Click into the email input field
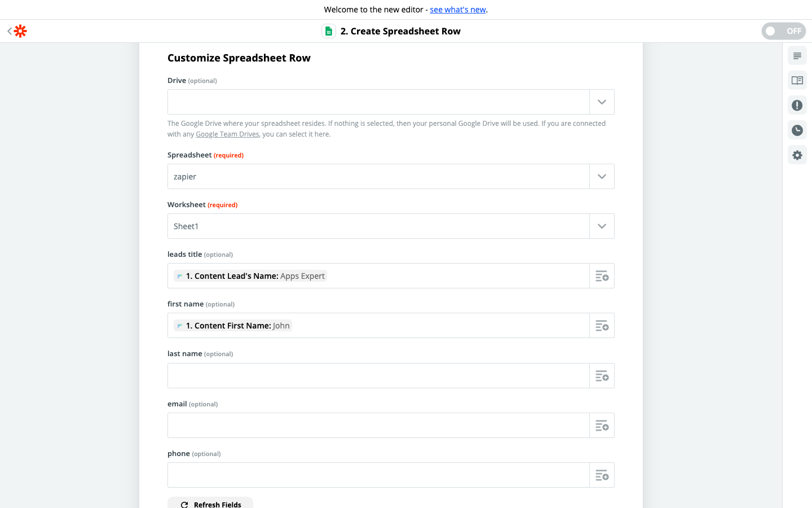This screenshot has width=812, height=508. pos(378,426)
